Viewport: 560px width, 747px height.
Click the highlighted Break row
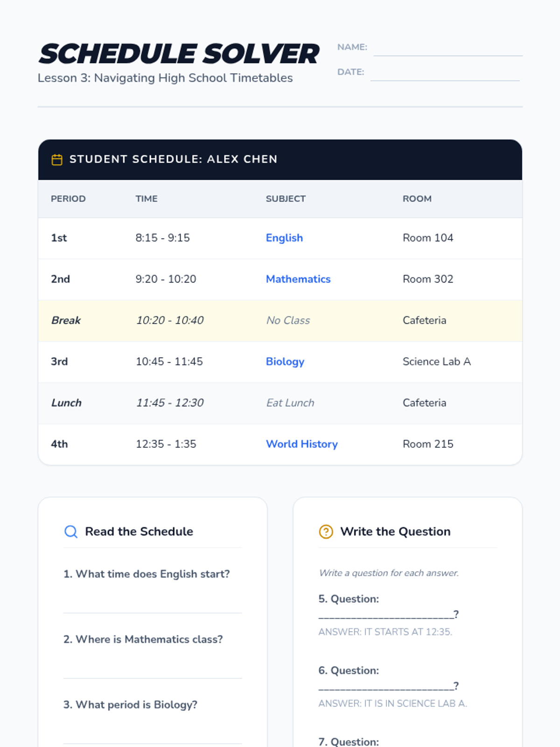coord(280,321)
